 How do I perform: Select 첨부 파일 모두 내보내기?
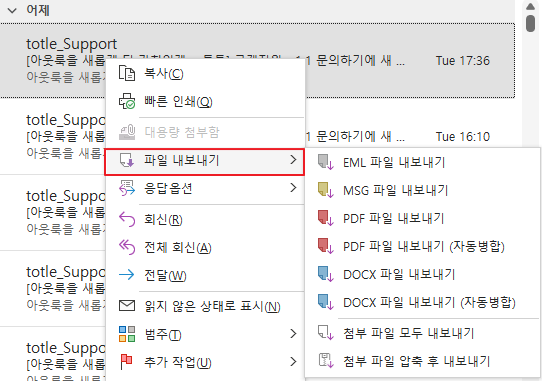pyautogui.click(x=422, y=333)
